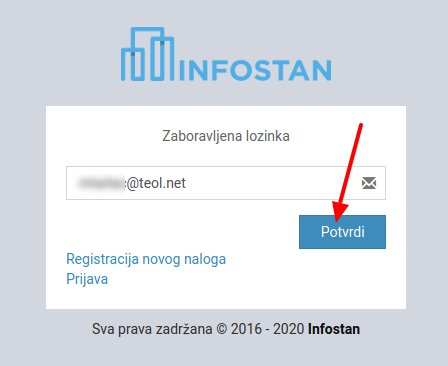Click the blurred username part of email
Viewport: 448px width, 366px height.
pyautogui.click(x=101, y=183)
